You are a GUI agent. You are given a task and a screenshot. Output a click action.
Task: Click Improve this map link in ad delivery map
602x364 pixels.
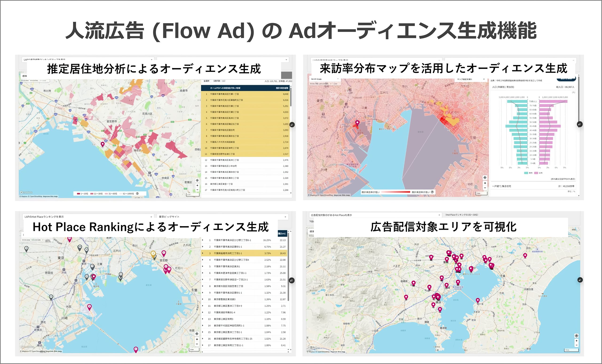(337, 352)
